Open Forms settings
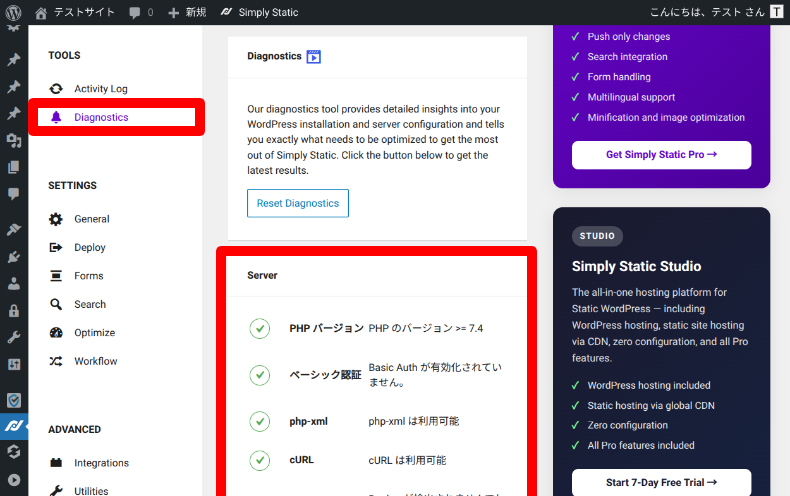 coord(89,276)
